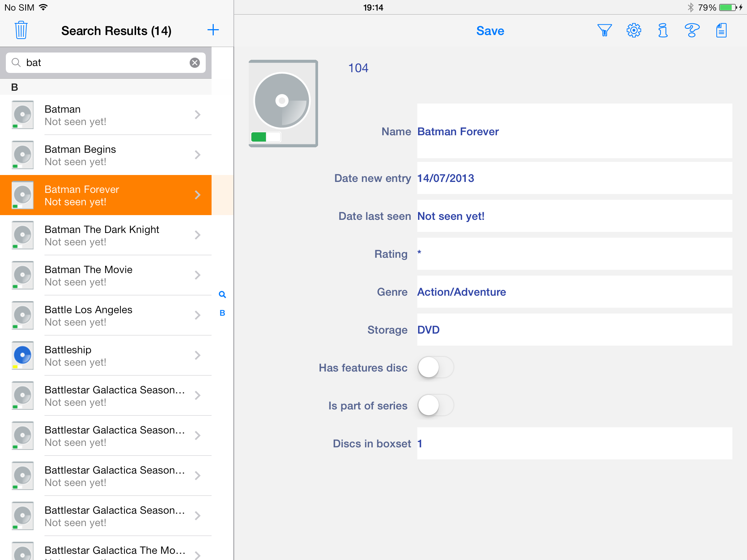The height and width of the screenshot is (560, 747).
Task: Open the help question mark icon
Action: click(x=692, y=30)
